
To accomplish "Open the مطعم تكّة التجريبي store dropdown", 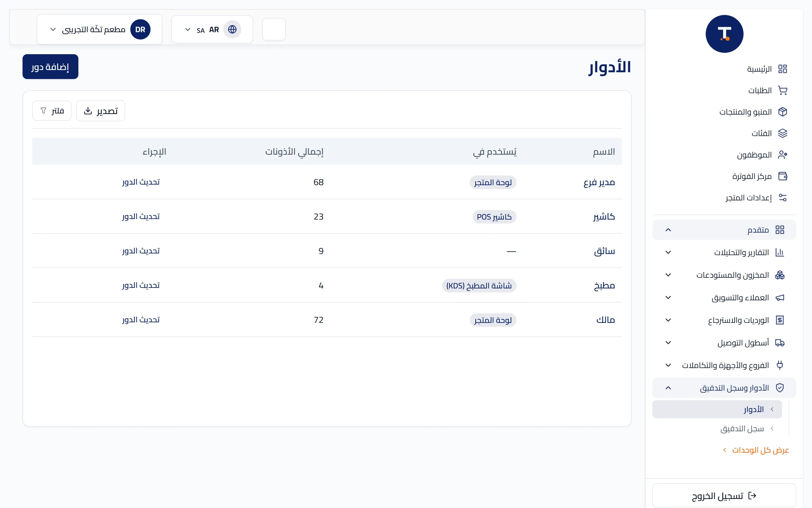I will point(99,30).
